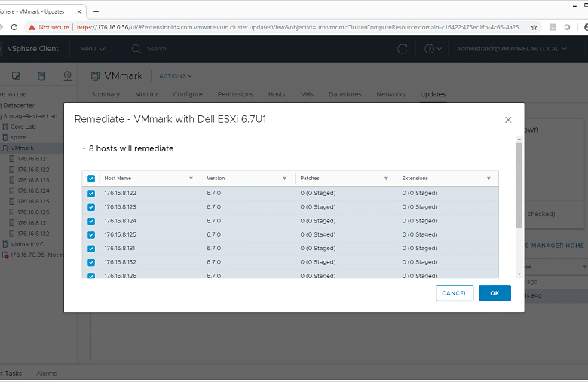Bookmark this page with the star icon
Screen dimensions: 588x382
click(534, 27)
